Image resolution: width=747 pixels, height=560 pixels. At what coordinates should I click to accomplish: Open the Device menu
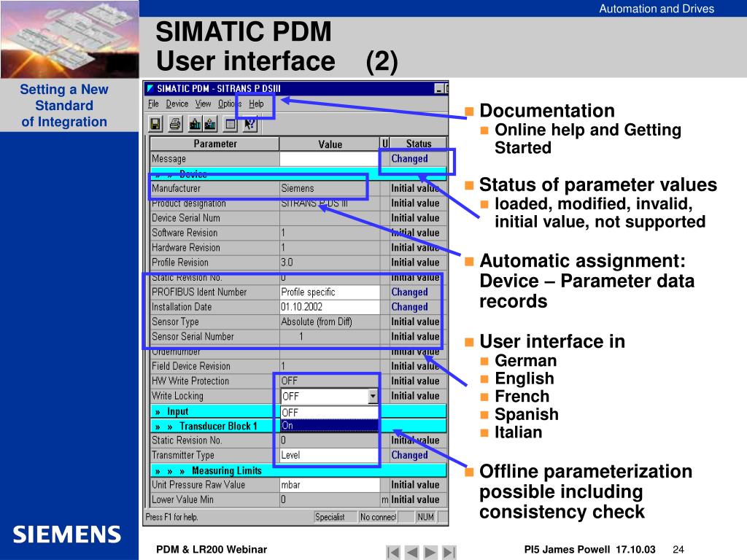coord(177,104)
